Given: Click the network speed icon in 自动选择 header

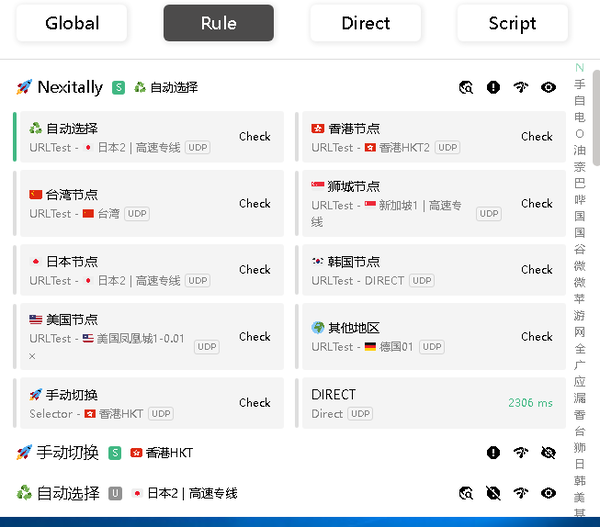Looking at the screenshot, I should [520, 493].
